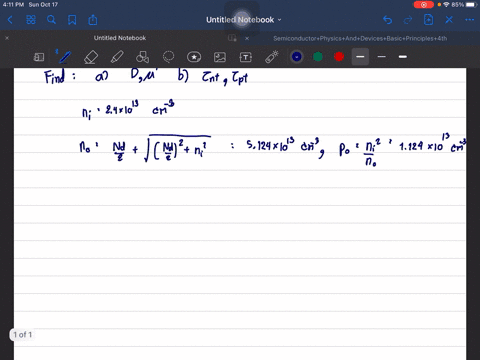The width and height of the screenshot is (480, 360).
Task: Close editing with the X icon
Action: pyautogui.click(x=449, y=20)
